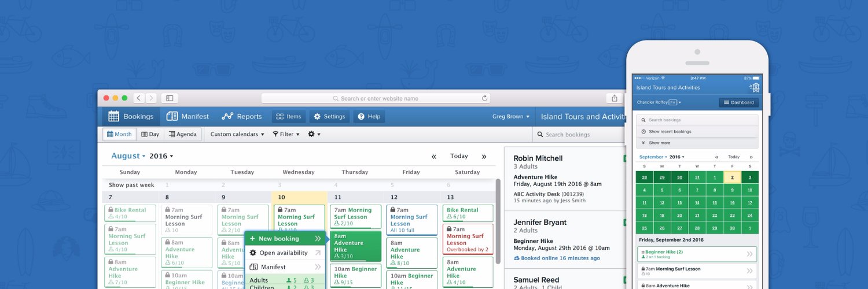Select New booking in popup menu
Image resolution: width=868 pixels, height=289 pixels.
(x=285, y=238)
